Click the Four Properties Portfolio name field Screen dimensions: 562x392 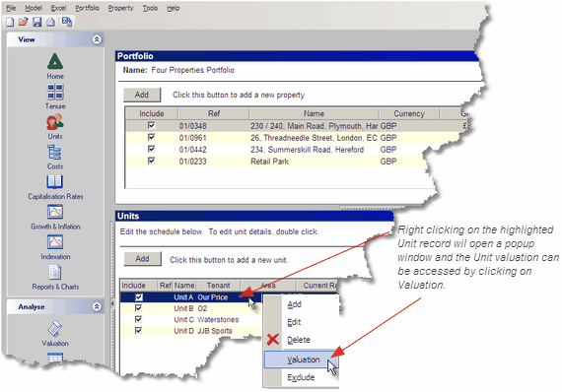coord(193,70)
